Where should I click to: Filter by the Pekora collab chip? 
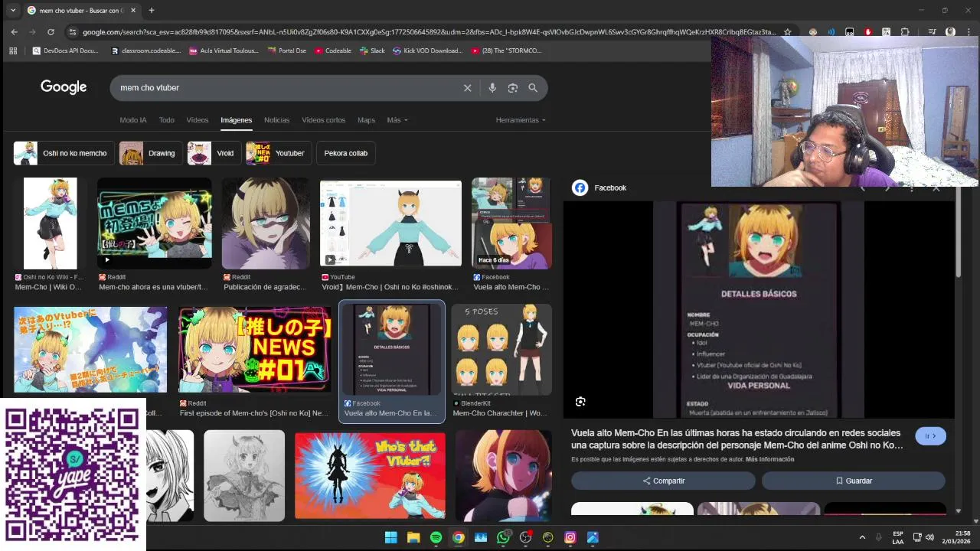point(345,153)
